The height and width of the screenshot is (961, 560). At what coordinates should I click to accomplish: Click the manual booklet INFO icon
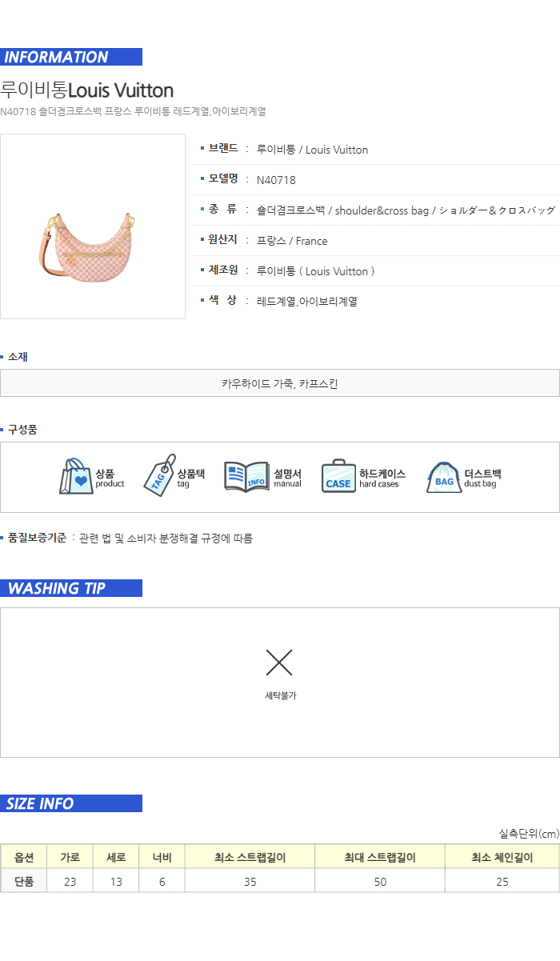(246, 477)
